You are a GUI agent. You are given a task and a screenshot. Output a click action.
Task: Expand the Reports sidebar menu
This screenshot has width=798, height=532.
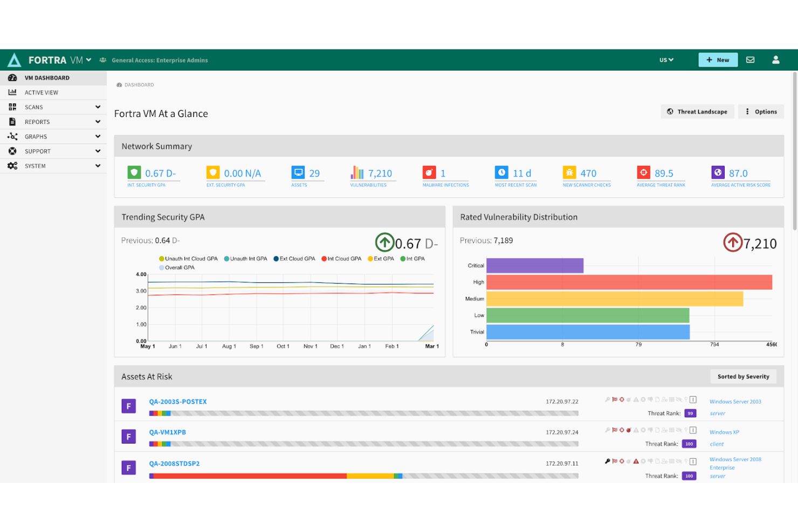click(x=53, y=122)
